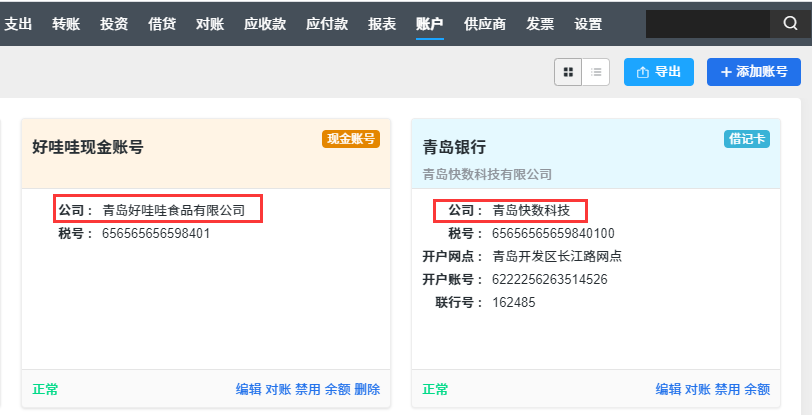Open the 转账 menu
This screenshot has width=812, height=415.
[66, 24]
